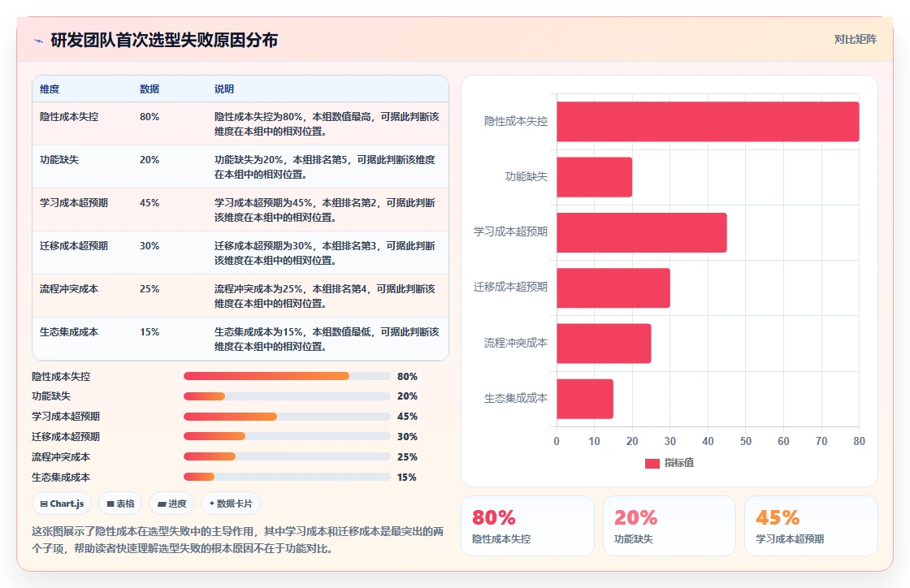Click the 流程冲突成本 progress row label

(x=61, y=457)
